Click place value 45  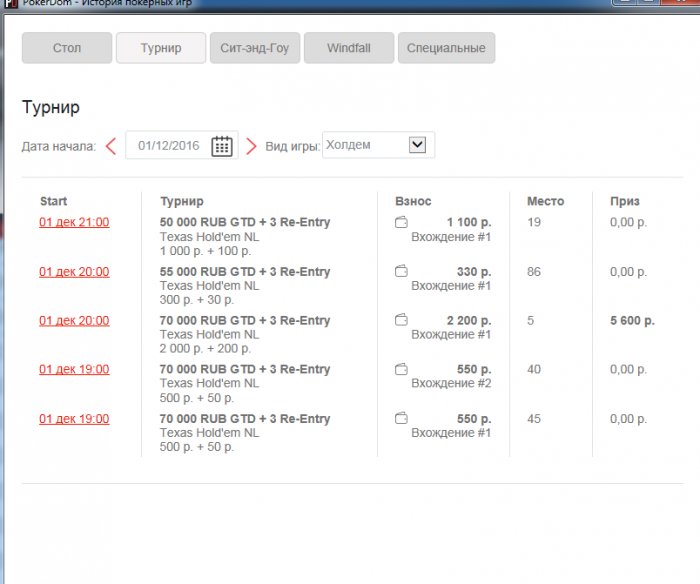tap(534, 419)
